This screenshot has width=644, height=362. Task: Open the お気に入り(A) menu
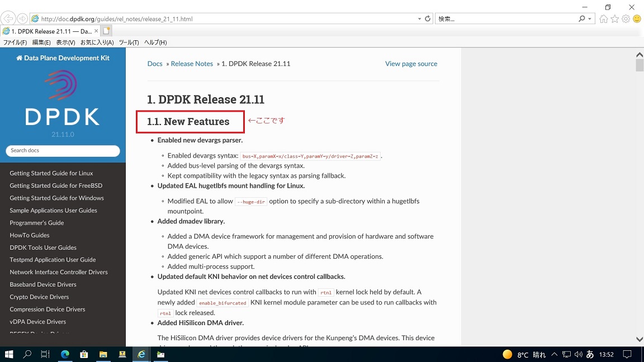pos(97,42)
